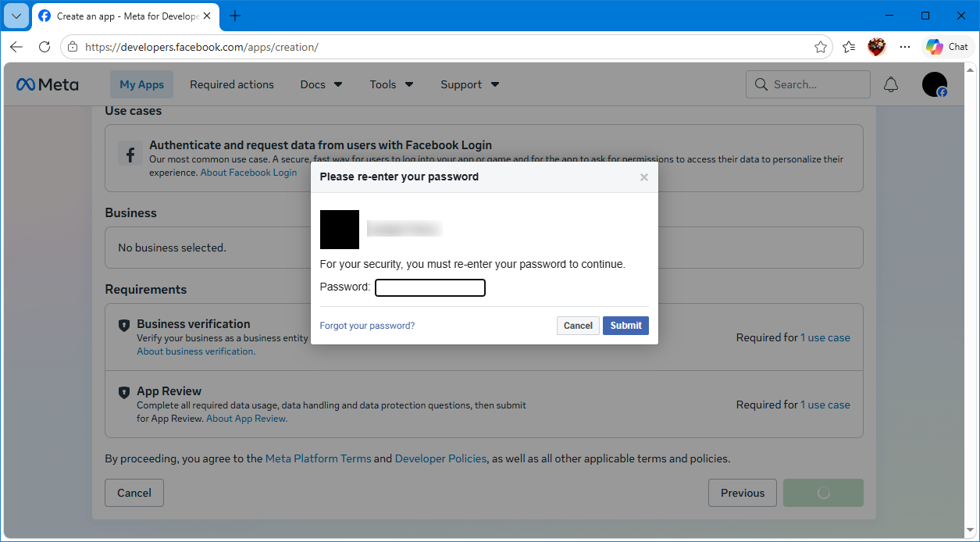Image resolution: width=980 pixels, height=542 pixels.
Task: Click App Review shield icon
Action: coord(124,392)
